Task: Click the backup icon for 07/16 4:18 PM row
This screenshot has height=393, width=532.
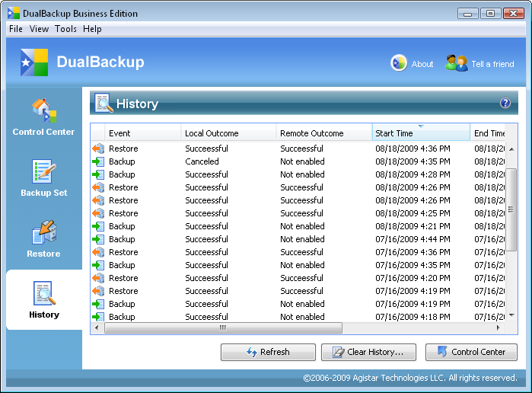Action: (x=98, y=317)
